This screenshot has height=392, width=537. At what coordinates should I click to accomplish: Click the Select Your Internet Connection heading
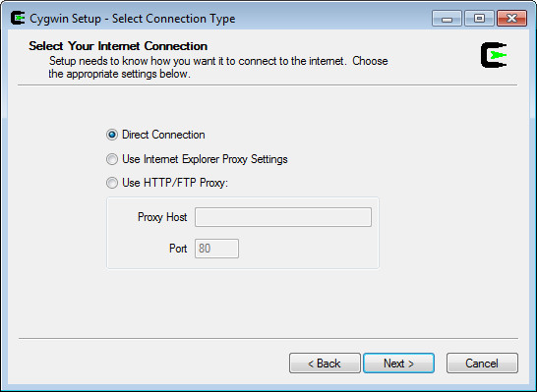pos(118,46)
